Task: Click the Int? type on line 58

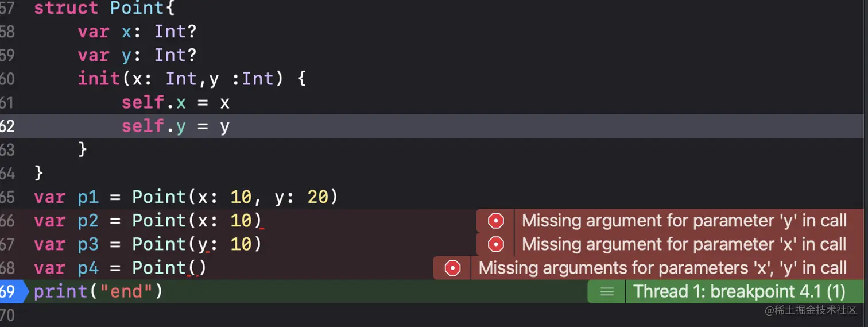Action: (176, 32)
